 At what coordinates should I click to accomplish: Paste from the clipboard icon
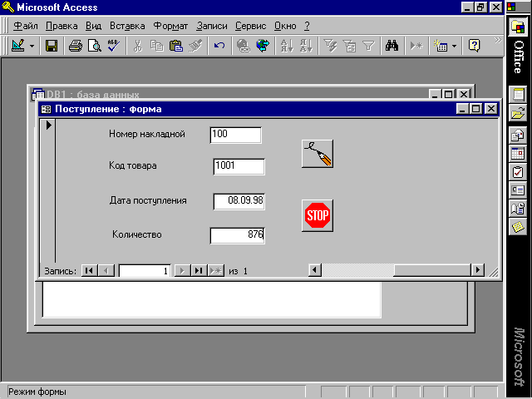175,46
